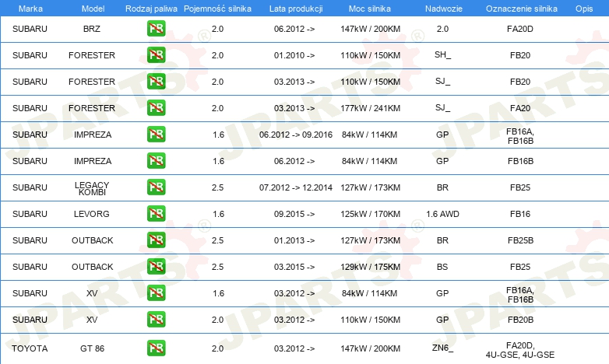
Task: Select the FB25B engine code cell
Action: click(x=520, y=240)
